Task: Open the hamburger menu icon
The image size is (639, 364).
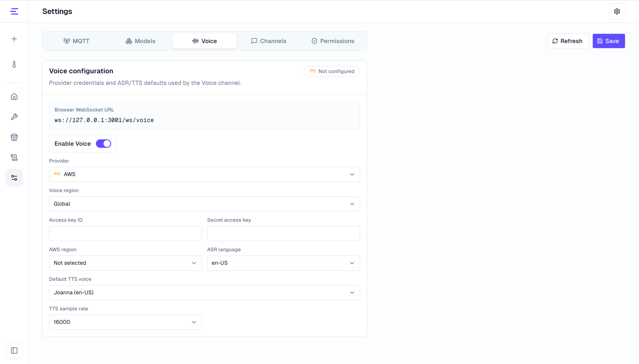Action: pos(14,11)
